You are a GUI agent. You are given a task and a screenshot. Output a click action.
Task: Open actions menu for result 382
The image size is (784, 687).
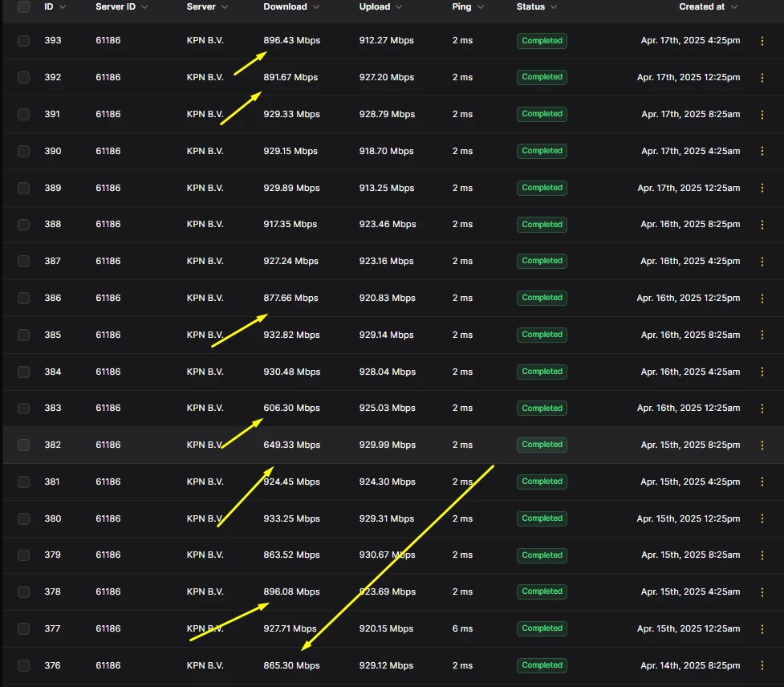[x=762, y=445]
